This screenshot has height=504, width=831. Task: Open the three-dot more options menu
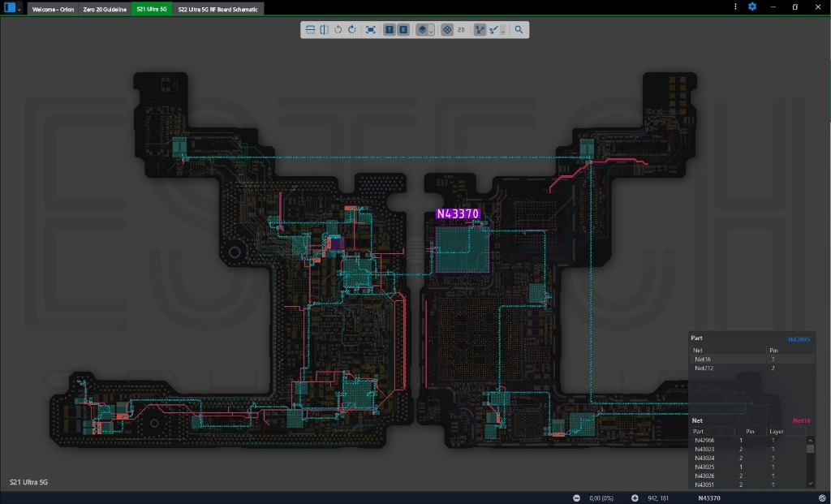pyautogui.click(x=735, y=6)
